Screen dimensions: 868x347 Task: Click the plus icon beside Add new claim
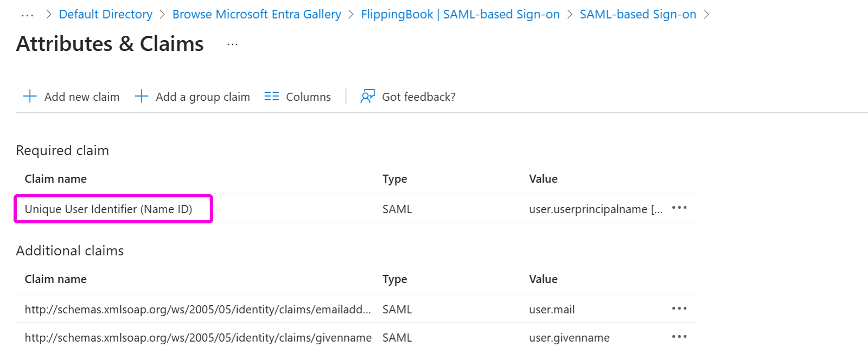(30, 96)
